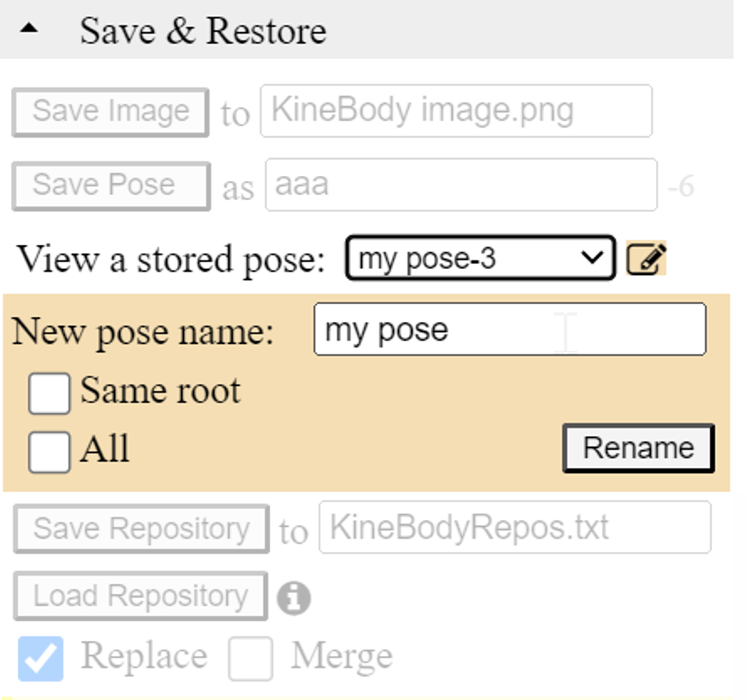Click the Rename button
The image size is (746, 700).
[638, 449]
